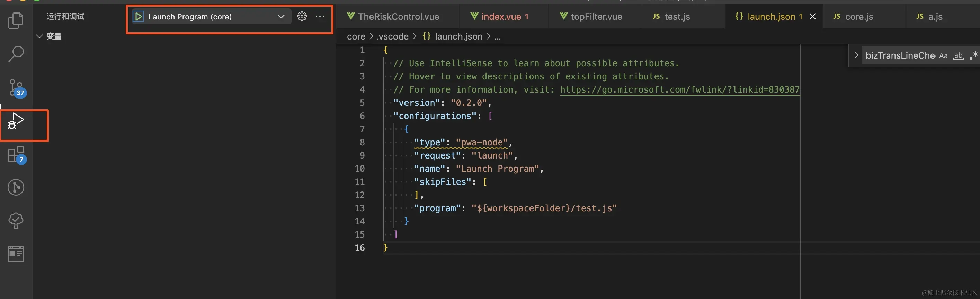Click the "Launch Program" name value
980x299 pixels.
(497, 169)
